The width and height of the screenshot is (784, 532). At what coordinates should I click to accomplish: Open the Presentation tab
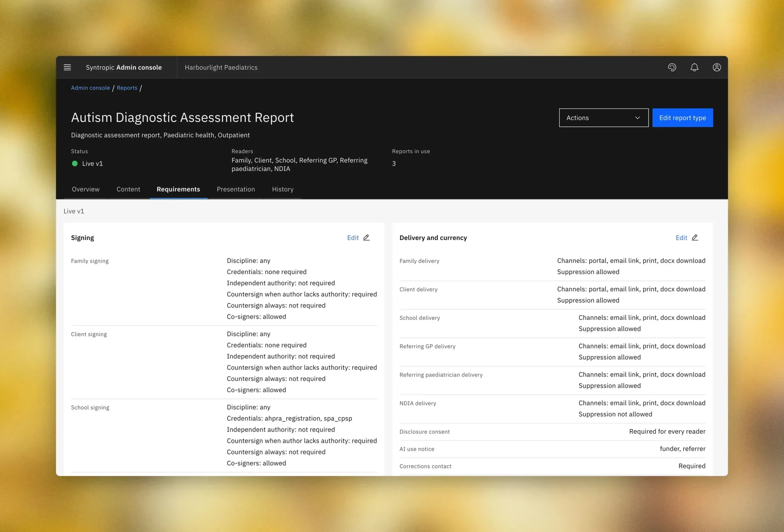click(236, 189)
